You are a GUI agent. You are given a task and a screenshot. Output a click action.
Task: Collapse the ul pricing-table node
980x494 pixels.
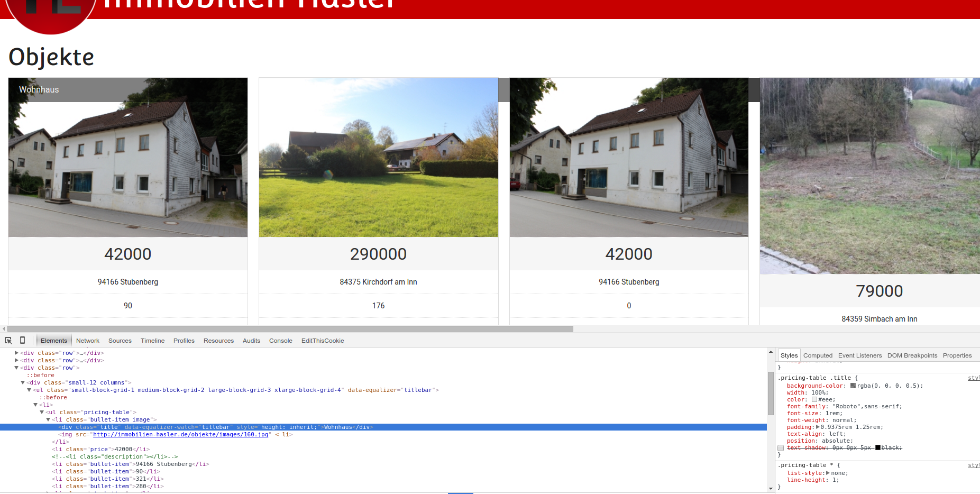(42, 412)
